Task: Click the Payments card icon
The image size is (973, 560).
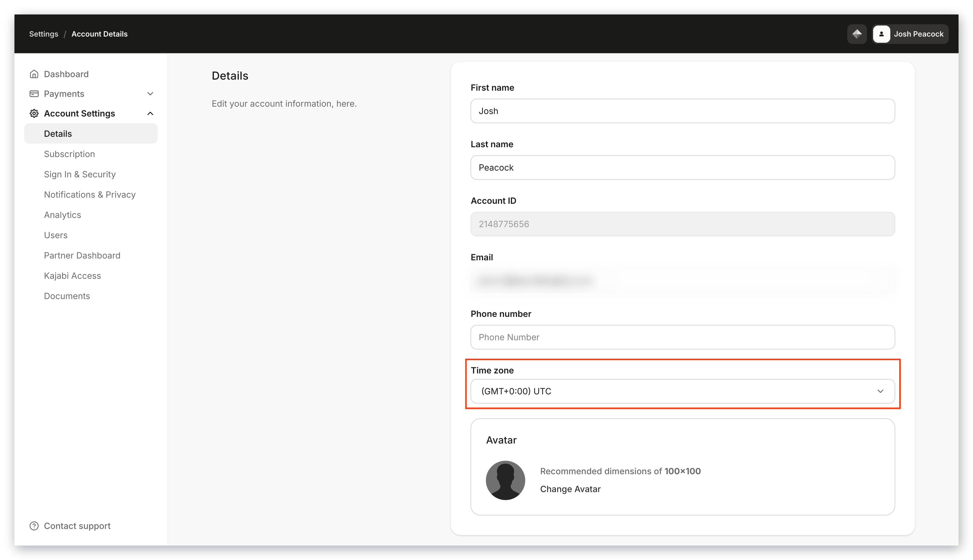Action: pos(34,93)
